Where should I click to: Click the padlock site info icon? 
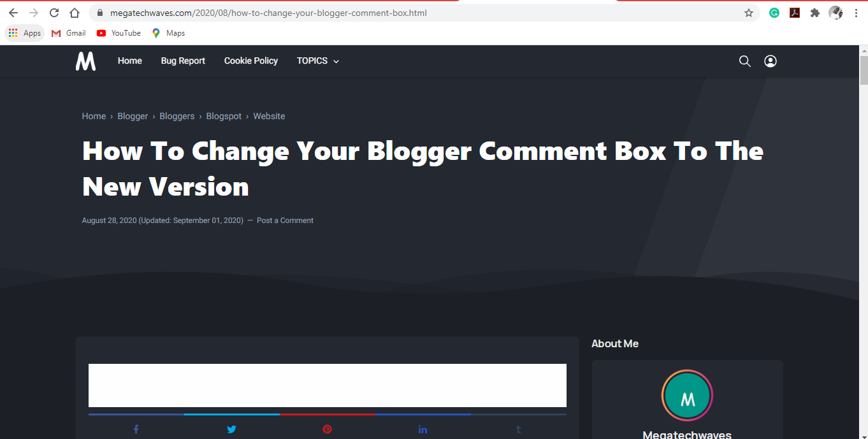(99, 13)
